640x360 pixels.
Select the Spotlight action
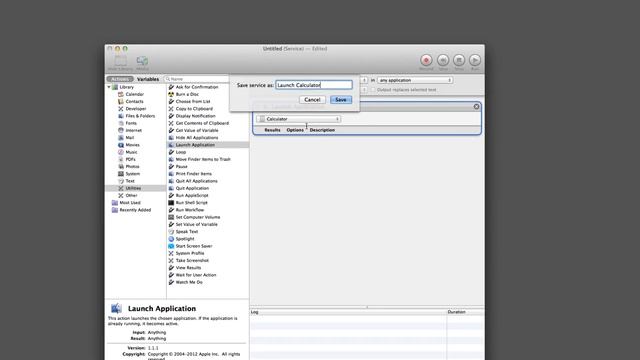tap(185, 239)
